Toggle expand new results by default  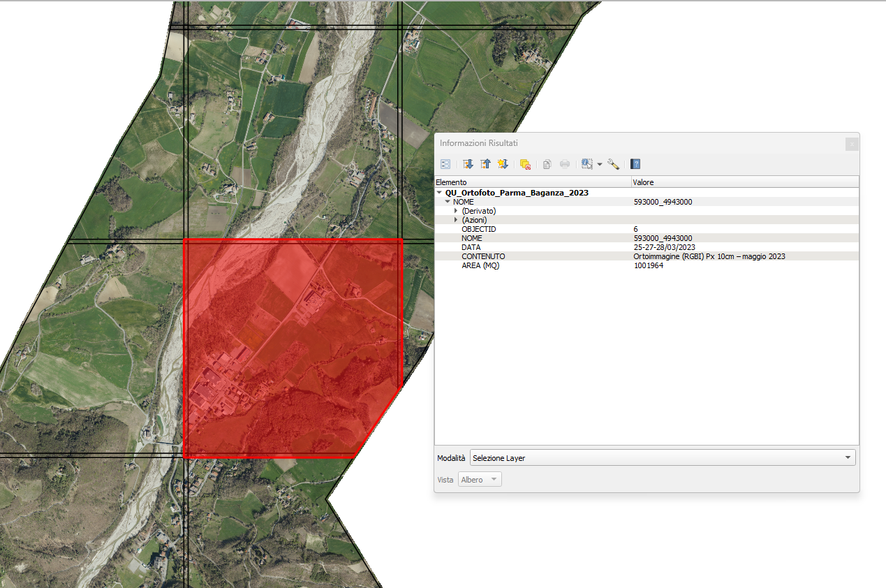point(503,164)
